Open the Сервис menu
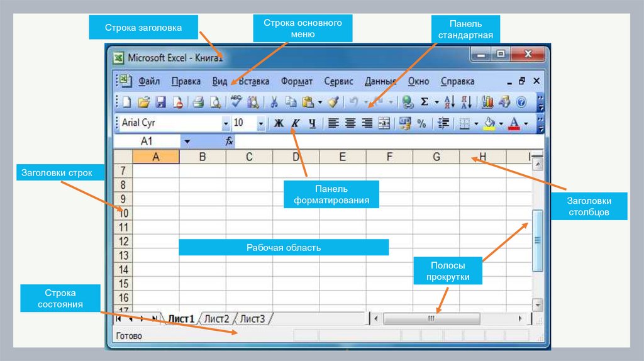The height and width of the screenshot is (361, 644). click(x=338, y=81)
